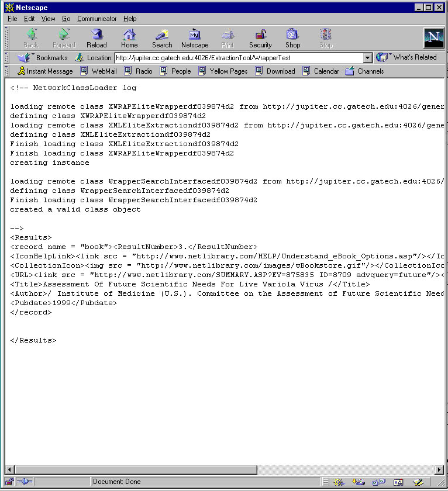
Task: Click the Instant Message button
Action: coord(45,71)
